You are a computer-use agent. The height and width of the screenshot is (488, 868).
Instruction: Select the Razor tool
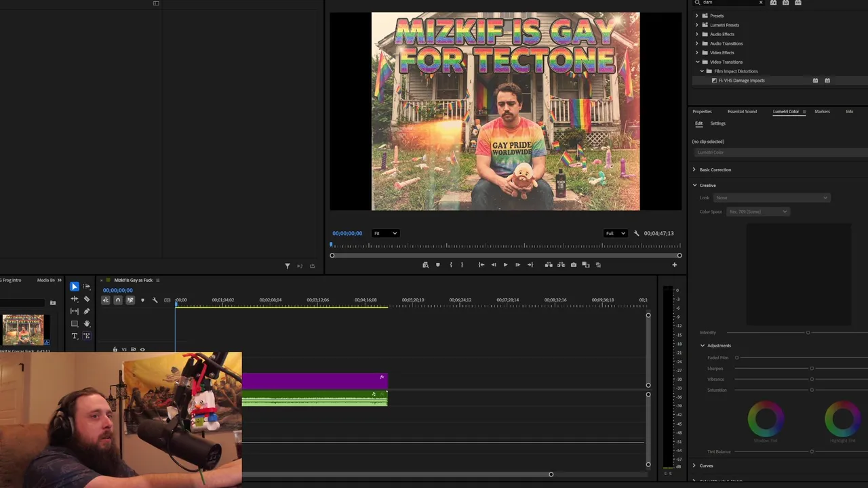click(87, 299)
